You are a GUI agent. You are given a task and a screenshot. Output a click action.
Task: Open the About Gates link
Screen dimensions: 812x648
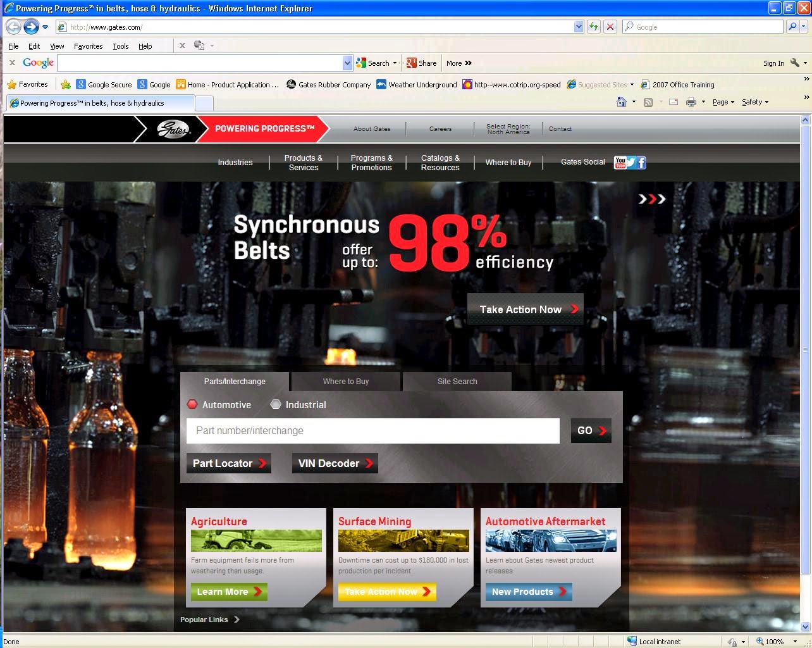click(x=372, y=129)
